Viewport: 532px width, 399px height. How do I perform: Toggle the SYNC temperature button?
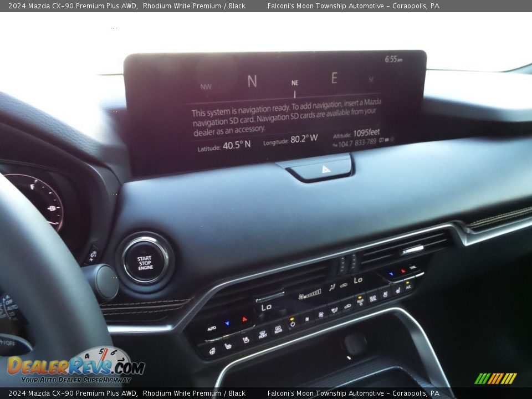412,268
